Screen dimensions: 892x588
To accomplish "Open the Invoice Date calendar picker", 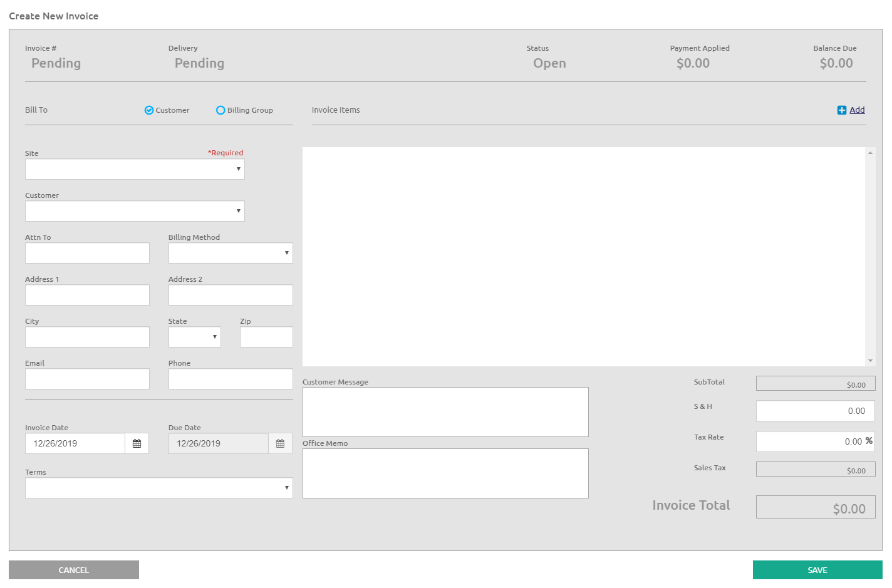I will [x=137, y=443].
